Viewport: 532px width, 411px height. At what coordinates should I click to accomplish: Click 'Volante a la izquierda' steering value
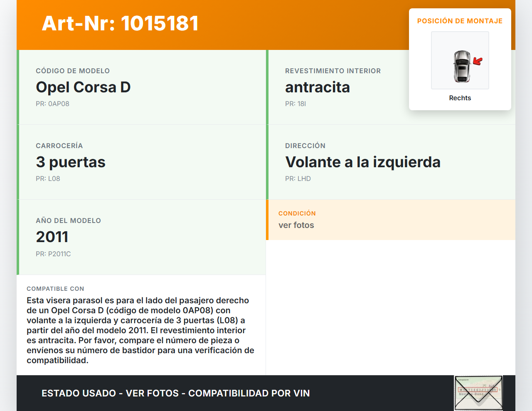[x=362, y=162]
